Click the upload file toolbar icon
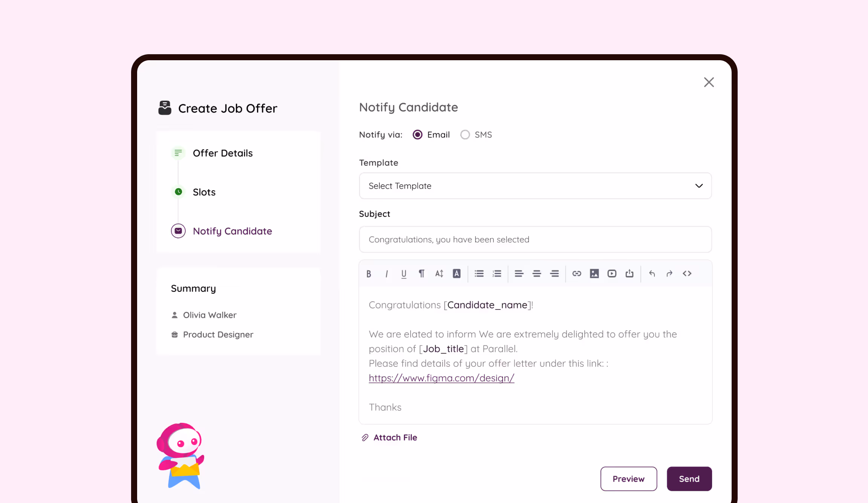868x503 pixels. click(x=630, y=274)
